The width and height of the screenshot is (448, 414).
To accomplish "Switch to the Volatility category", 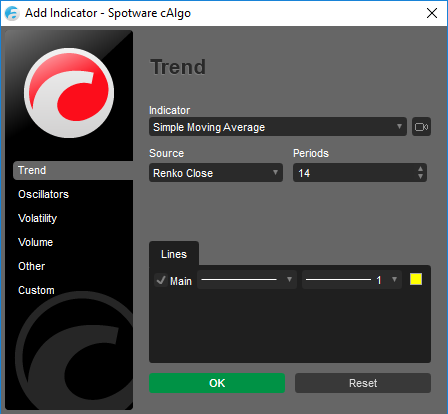I will point(38,218).
